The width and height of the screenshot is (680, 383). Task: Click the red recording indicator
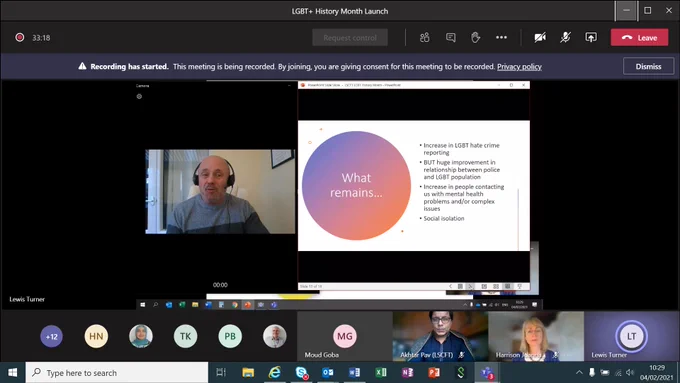click(x=20, y=38)
